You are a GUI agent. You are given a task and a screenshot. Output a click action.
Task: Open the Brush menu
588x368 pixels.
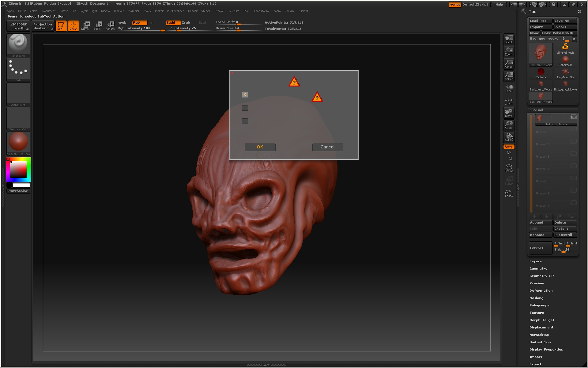tap(22, 11)
